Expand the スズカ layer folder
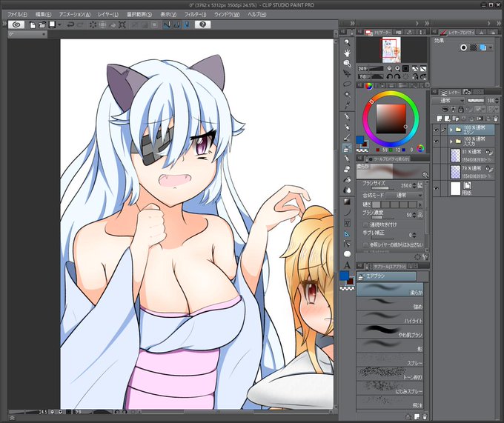The height and width of the screenshot is (423, 504). (x=451, y=141)
